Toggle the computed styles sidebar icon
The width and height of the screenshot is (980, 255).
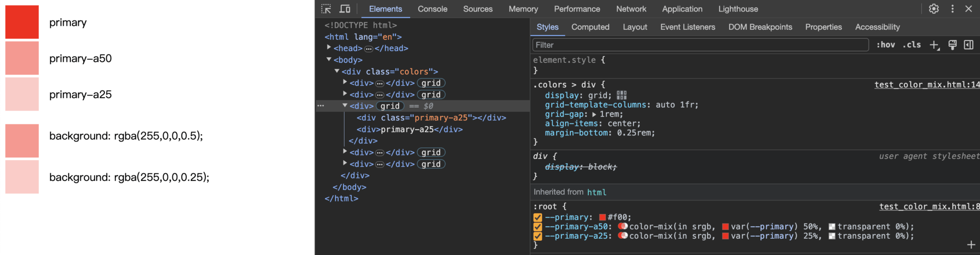pyautogui.click(x=969, y=45)
